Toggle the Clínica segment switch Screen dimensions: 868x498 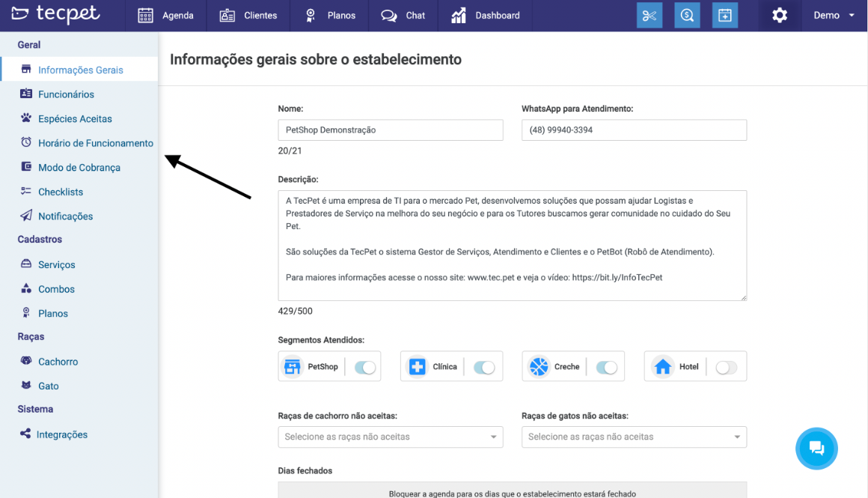(x=484, y=367)
